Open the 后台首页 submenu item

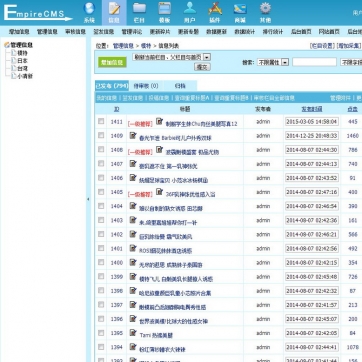point(301,32)
